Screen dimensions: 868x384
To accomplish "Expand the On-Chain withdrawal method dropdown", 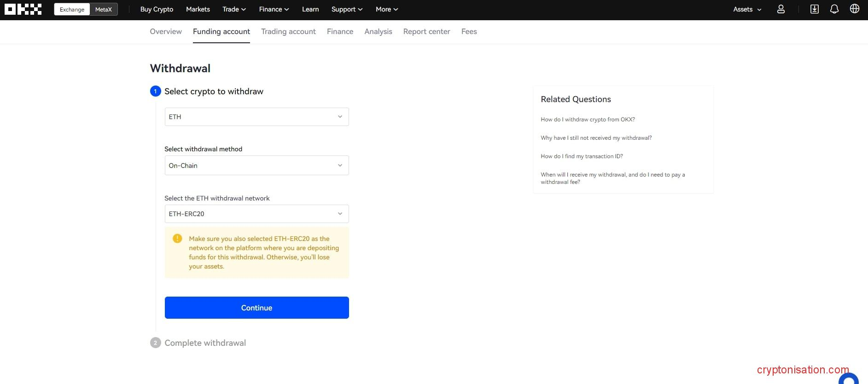I will (x=256, y=166).
